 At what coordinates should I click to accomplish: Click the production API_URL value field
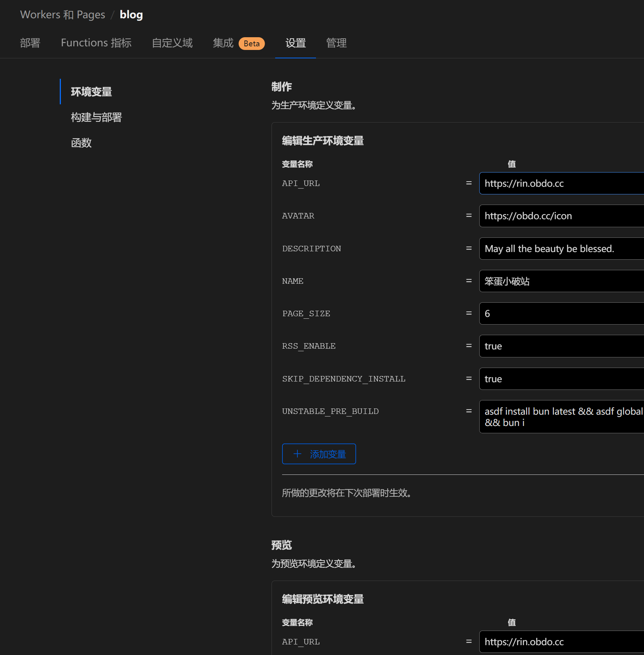tap(561, 183)
